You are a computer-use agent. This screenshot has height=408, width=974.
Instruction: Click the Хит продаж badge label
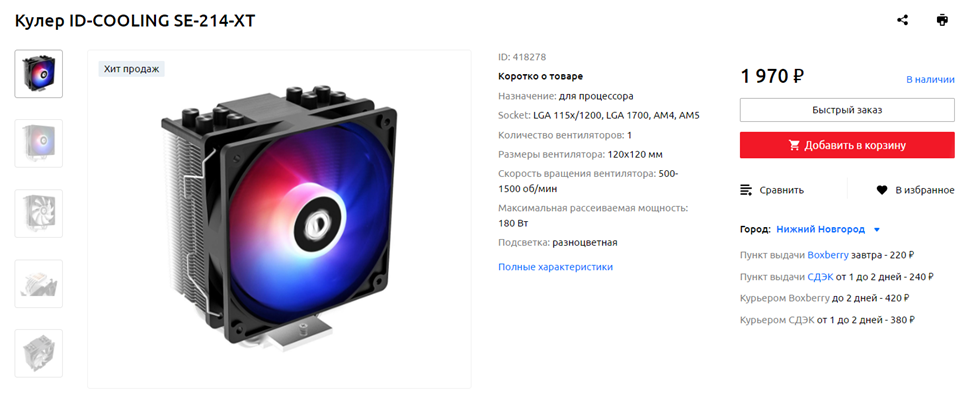point(132,69)
